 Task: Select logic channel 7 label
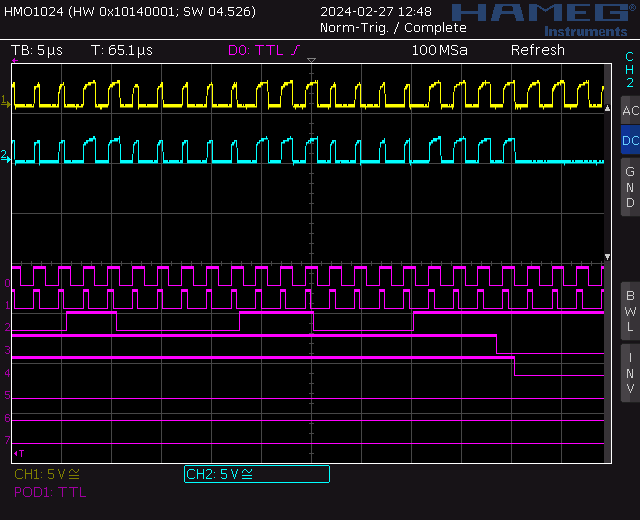coord(7,440)
